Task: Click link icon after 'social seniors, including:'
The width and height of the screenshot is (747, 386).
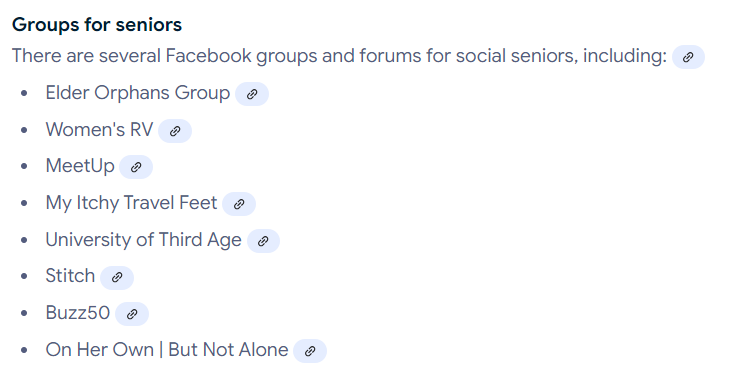Action: (688, 57)
